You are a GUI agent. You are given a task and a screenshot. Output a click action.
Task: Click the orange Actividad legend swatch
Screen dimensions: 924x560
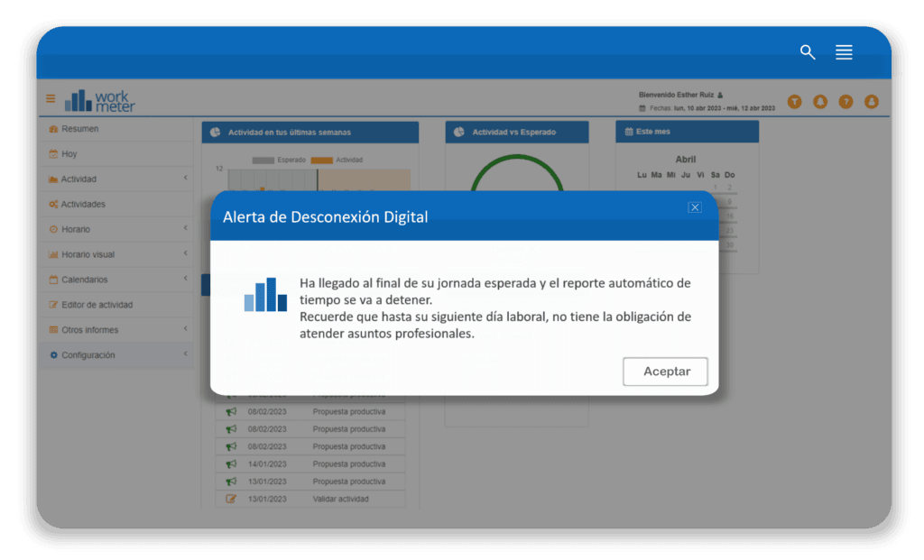(x=322, y=161)
